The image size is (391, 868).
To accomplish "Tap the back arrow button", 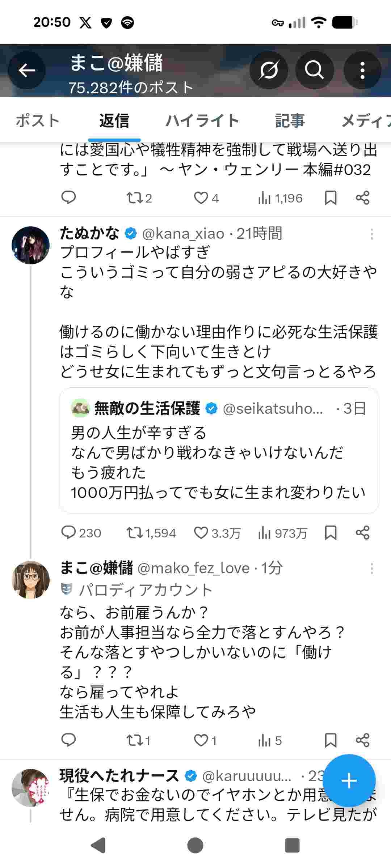I will pyautogui.click(x=27, y=70).
